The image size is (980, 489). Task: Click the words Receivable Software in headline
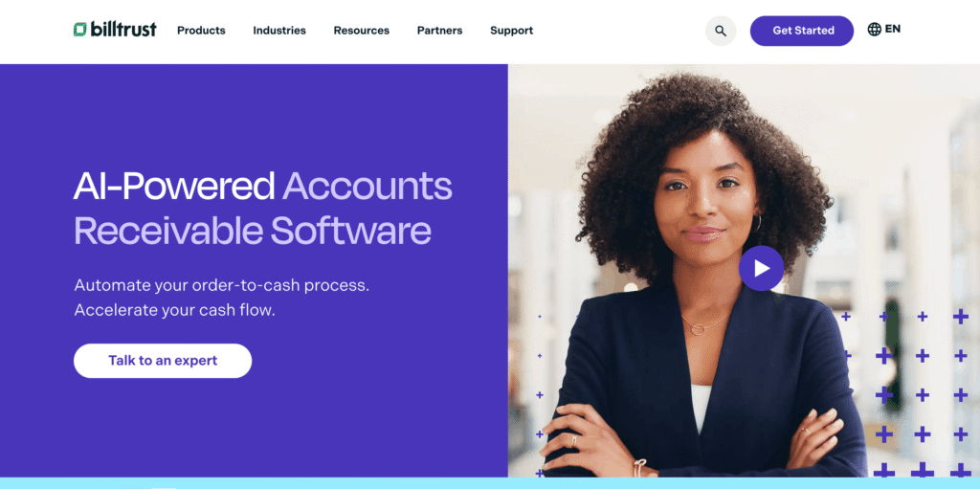click(253, 231)
